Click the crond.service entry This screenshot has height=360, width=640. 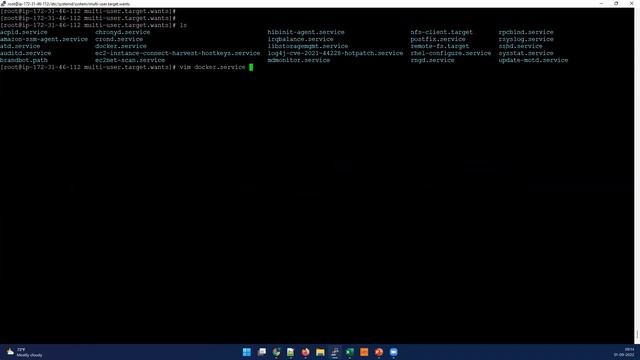[119, 39]
